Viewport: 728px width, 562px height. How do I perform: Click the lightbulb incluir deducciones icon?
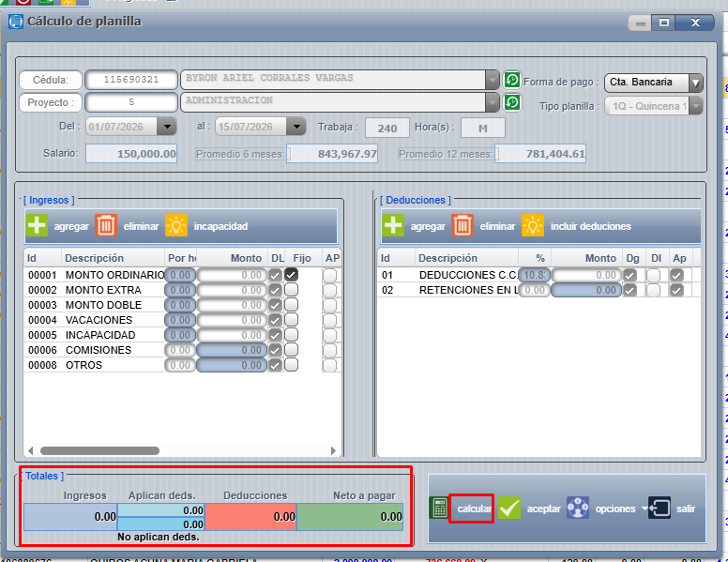(533, 226)
